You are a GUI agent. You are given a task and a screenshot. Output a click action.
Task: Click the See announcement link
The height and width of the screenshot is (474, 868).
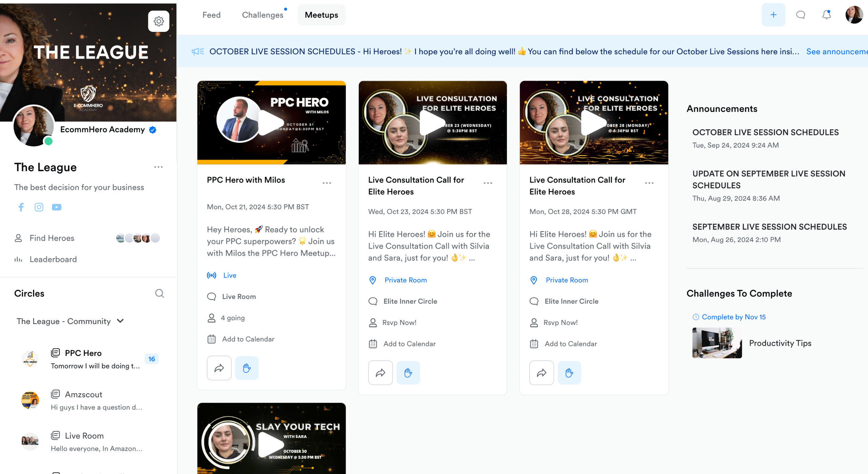pos(836,52)
